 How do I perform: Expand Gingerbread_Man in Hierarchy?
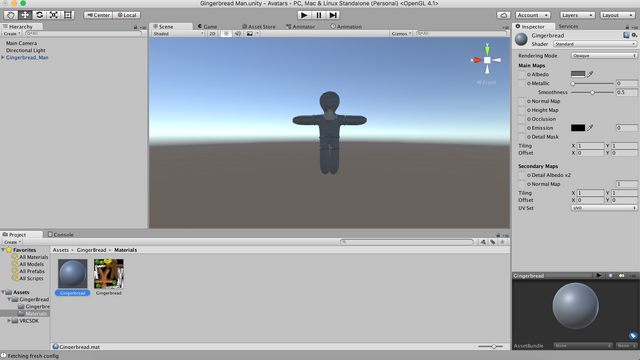coord(3,58)
